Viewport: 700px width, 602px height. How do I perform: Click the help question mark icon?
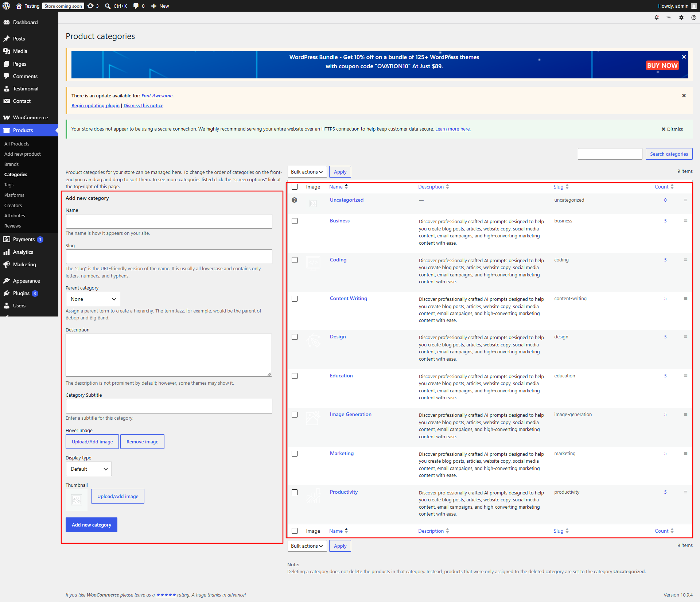pos(694,18)
